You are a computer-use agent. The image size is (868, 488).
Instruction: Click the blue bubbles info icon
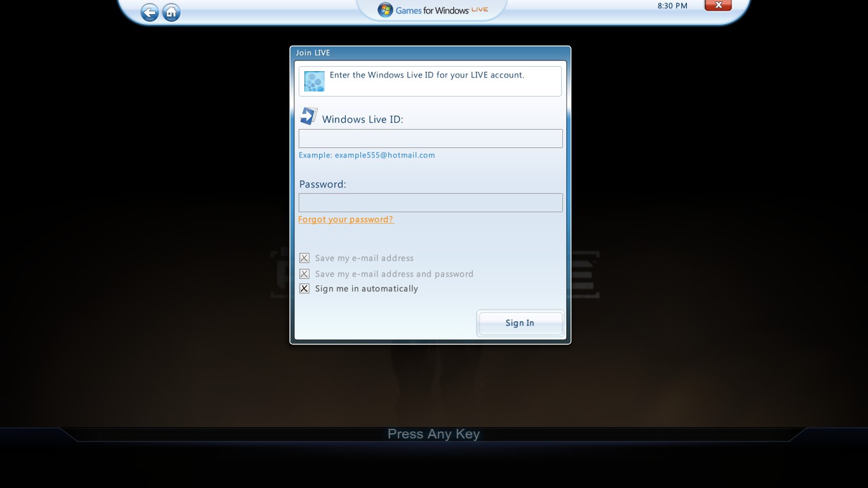pyautogui.click(x=315, y=81)
